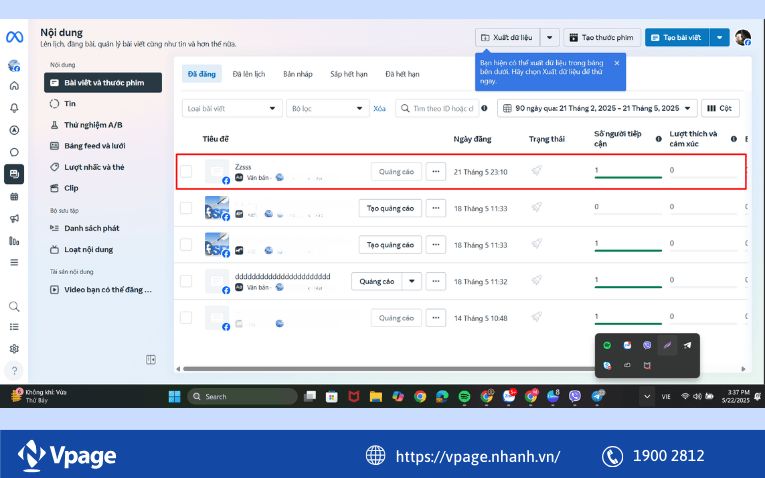Open Insights bar chart icon in sidebar
Viewport: 765px width, 478px height.
14,241
